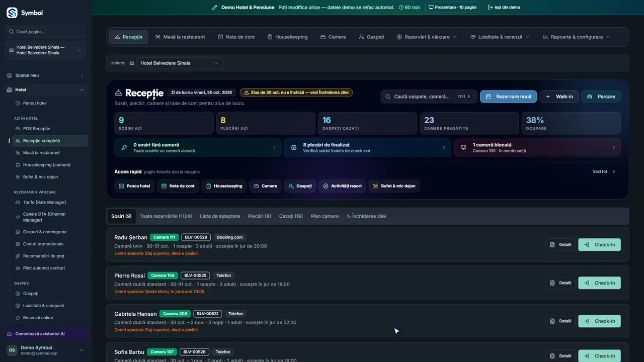The height and width of the screenshot is (362, 644).
Task: Click the Caută pagina sidebar search field
Action: (45, 32)
